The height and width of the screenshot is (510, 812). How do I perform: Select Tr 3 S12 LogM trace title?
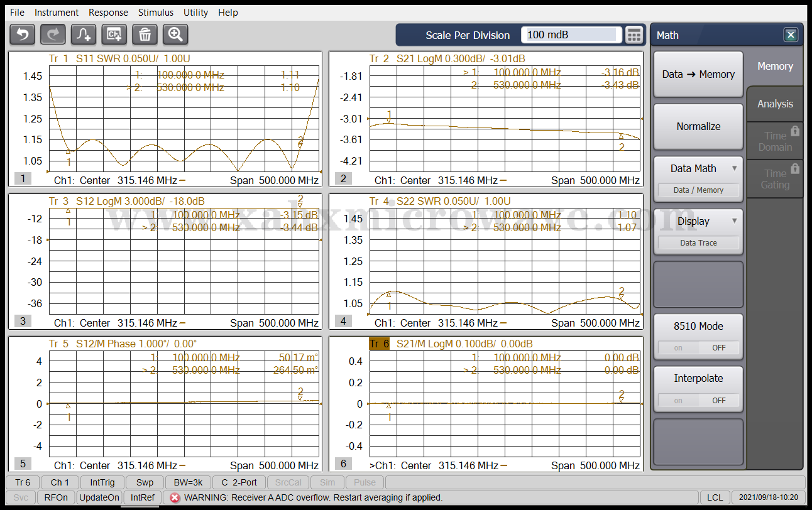[x=126, y=201]
